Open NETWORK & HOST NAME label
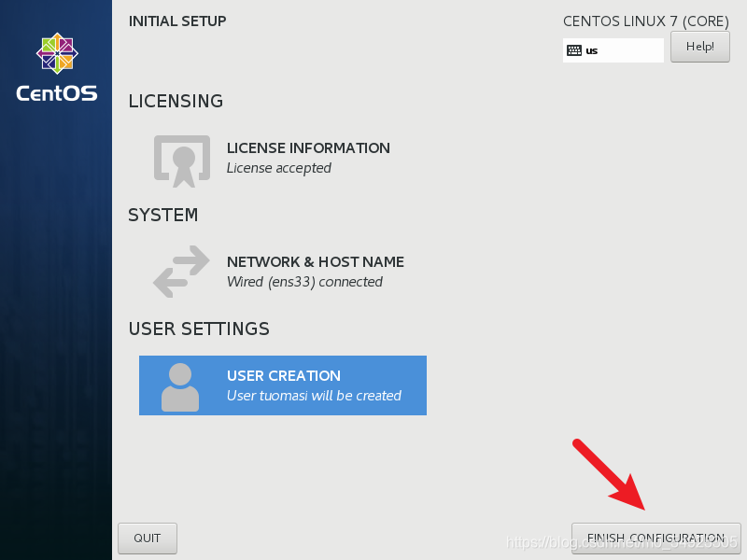 pos(316,262)
